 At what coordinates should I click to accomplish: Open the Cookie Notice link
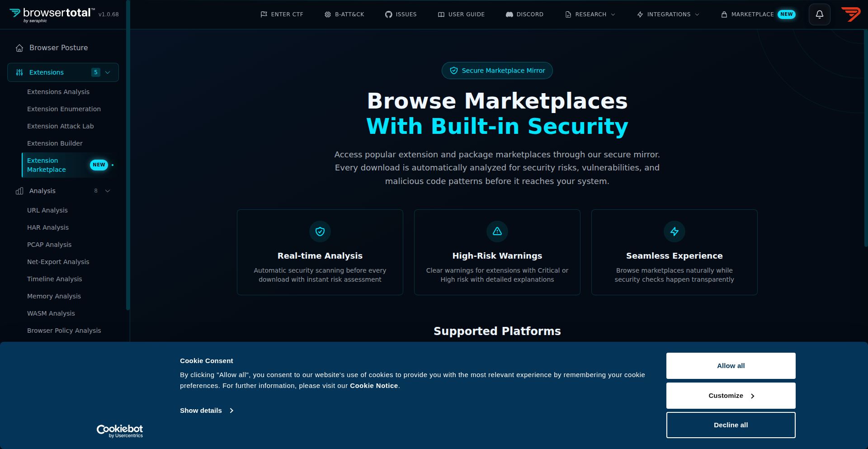coord(373,385)
